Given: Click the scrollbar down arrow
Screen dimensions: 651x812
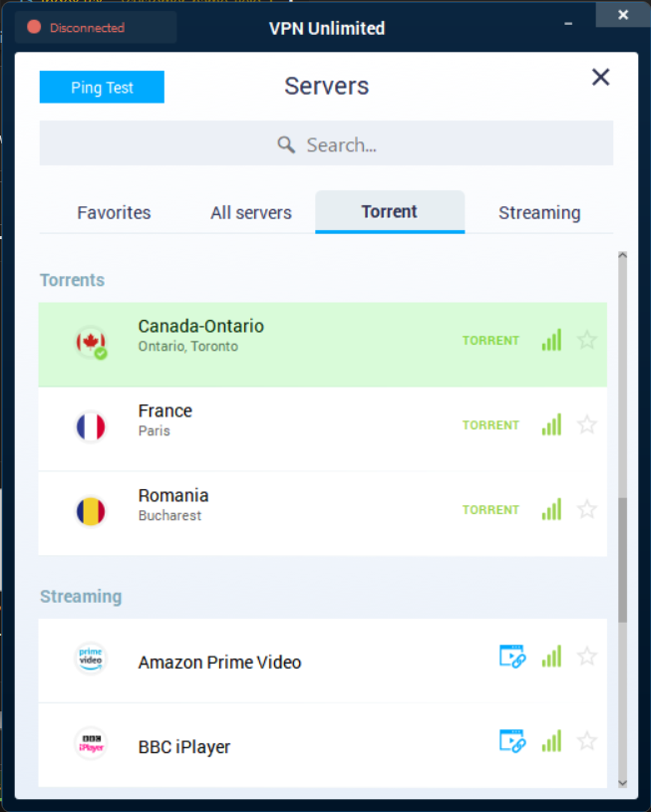Looking at the screenshot, I should (622, 783).
